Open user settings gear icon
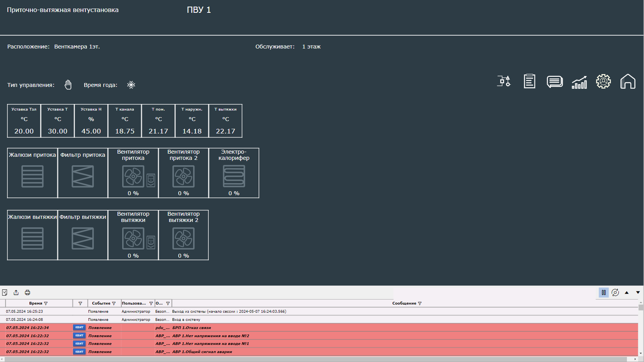644x362 pixels. point(603,81)
